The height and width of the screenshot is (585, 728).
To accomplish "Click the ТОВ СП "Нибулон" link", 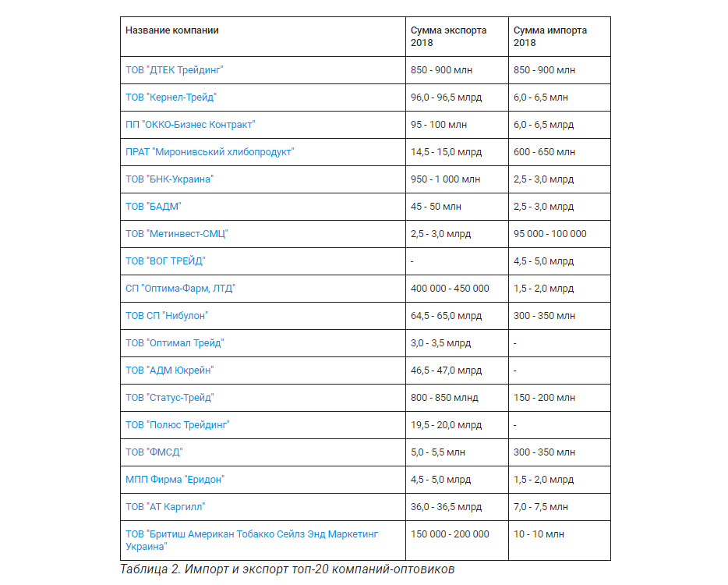I will 167,316.
